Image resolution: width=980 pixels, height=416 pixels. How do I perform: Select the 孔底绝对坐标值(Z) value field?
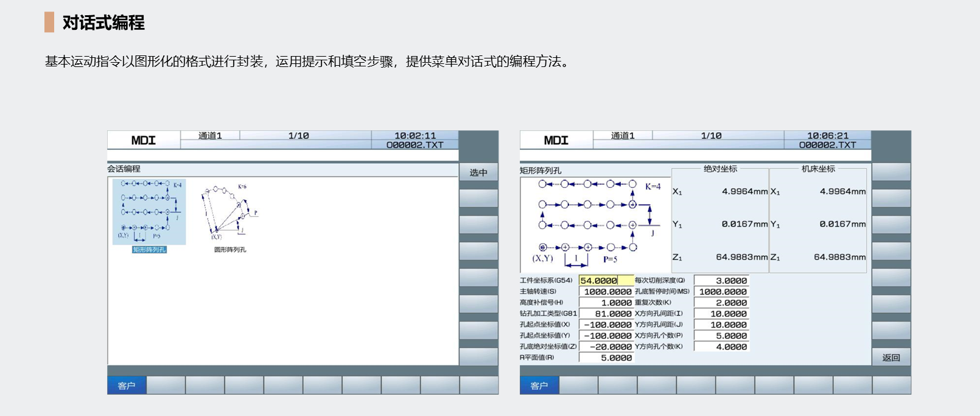point(606,347)
